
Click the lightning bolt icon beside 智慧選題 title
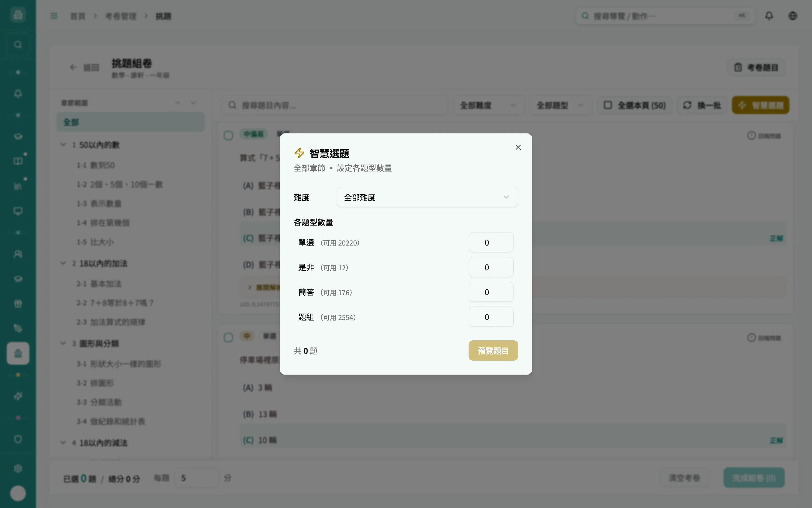pyautogui.click(x=299, y=153)
